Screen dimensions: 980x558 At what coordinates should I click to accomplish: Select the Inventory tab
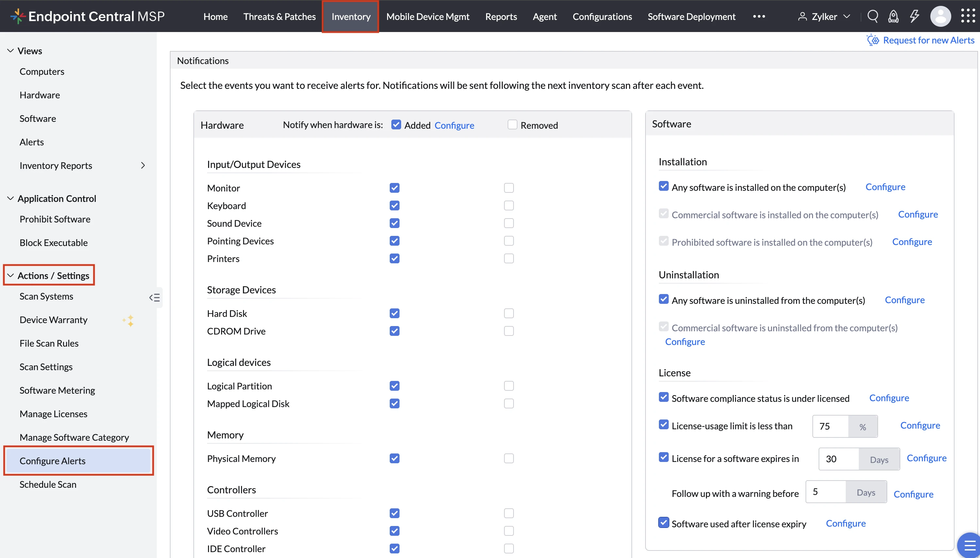point(351,16)
